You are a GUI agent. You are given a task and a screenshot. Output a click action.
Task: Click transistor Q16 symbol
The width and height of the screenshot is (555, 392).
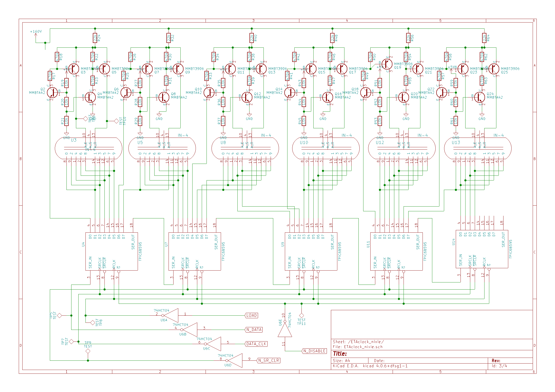[x=328, y=97]
